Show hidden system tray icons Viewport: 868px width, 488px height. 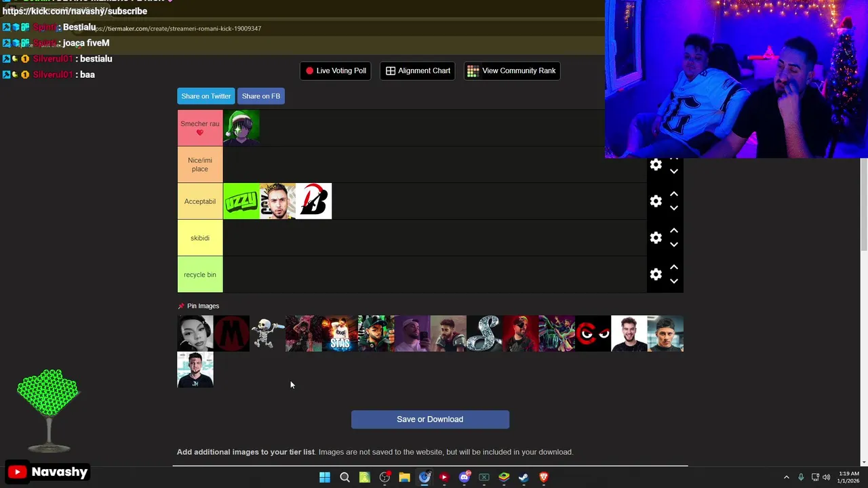click(x=787, y=477)
